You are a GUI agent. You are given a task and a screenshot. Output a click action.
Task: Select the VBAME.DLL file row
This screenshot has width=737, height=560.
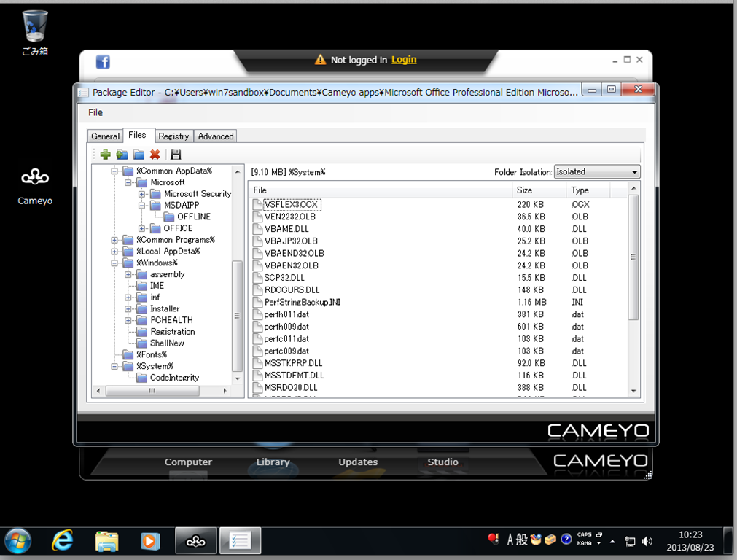tap(440, 229)
